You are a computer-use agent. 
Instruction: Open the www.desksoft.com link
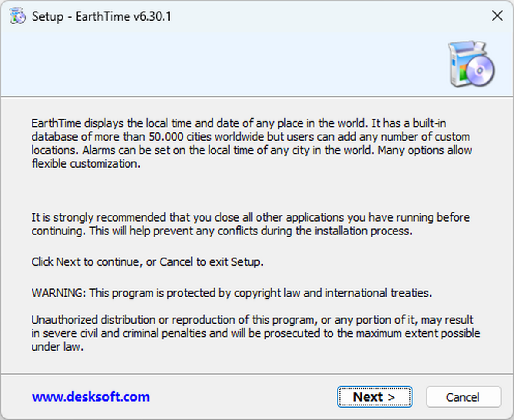point(91,397)
